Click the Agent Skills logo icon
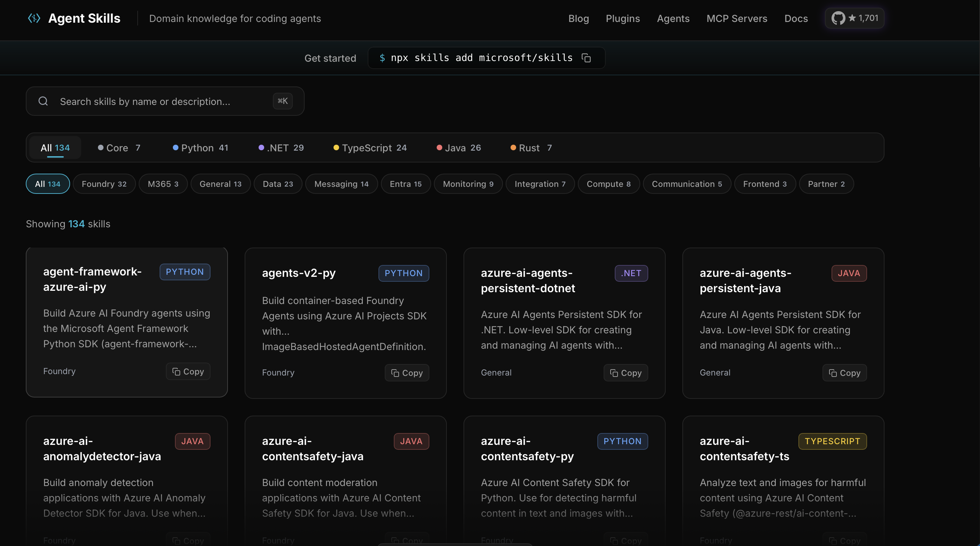Screen dimensions: 980x546 (x=34, y=18)
